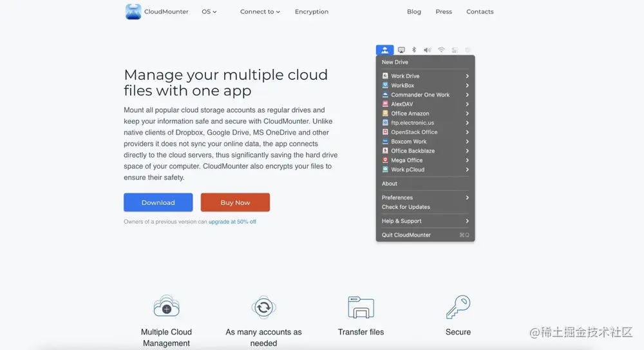Click the Multiple Cloud Management label
Screen dimensions: 644x350
coord(166,337)
